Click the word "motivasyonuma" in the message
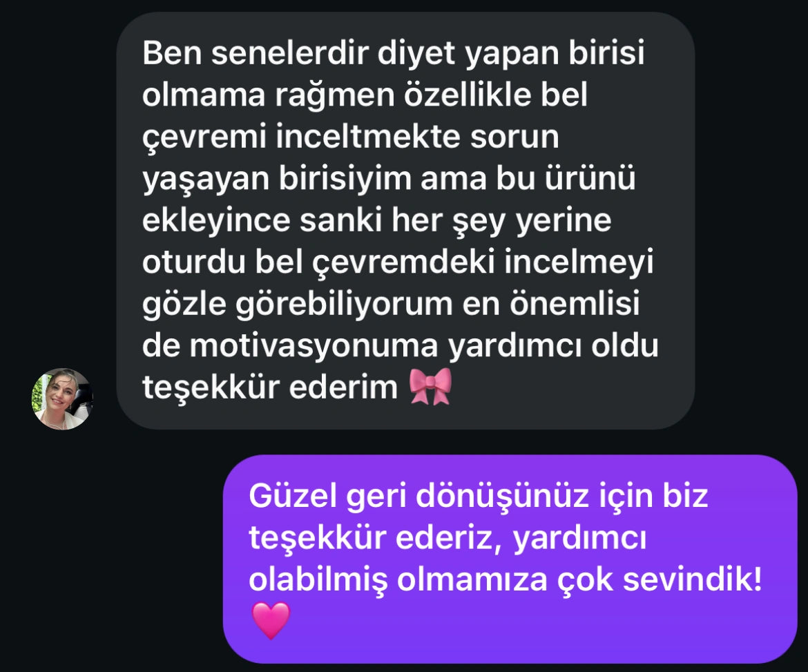 (314, 346)
